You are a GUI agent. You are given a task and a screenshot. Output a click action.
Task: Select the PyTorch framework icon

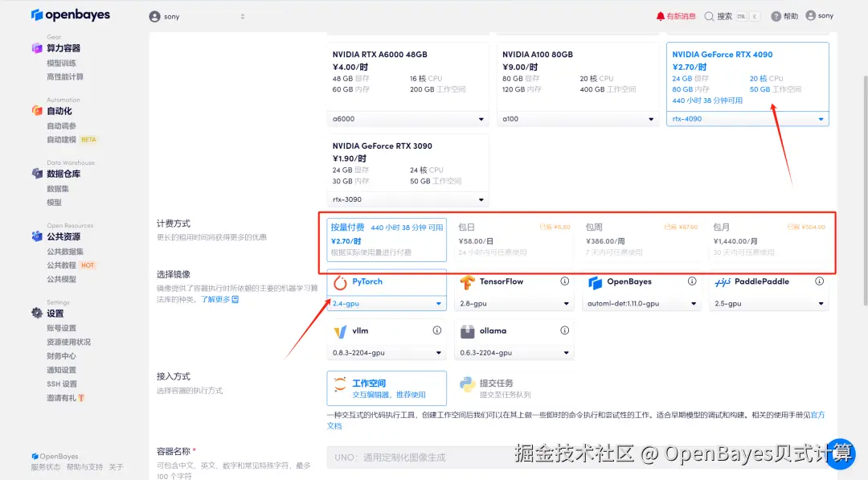(x=341, y=281)
